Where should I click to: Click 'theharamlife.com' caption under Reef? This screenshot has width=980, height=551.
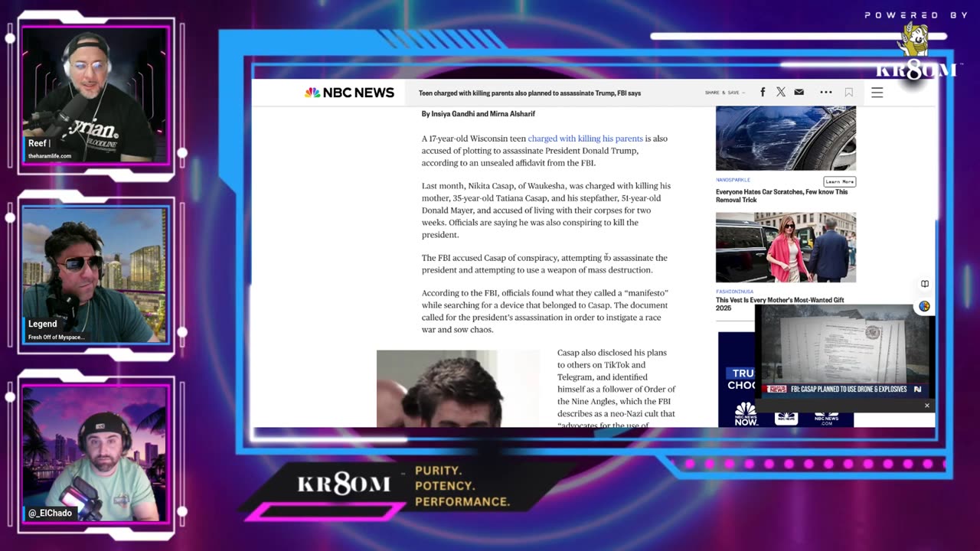[50, 156]
